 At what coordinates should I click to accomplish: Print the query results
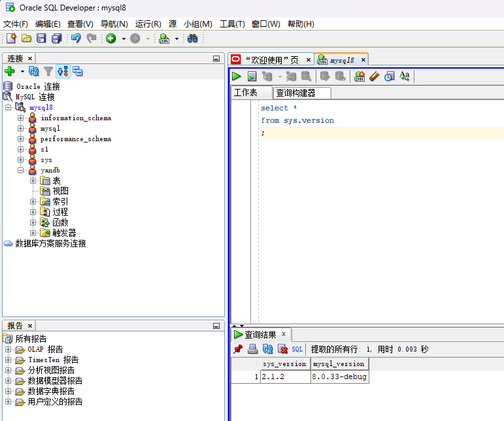coord(252,349)
